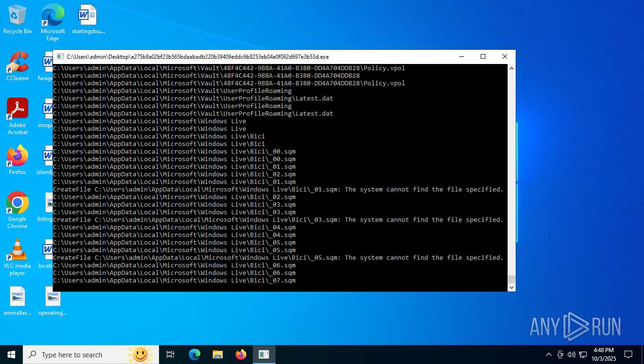
Task: Click the console window title path text
Action: coord(197,56)
